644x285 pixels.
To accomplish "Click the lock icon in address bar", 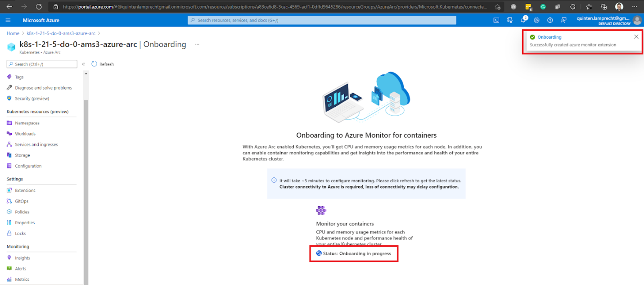I will click(x=55, y=7).
